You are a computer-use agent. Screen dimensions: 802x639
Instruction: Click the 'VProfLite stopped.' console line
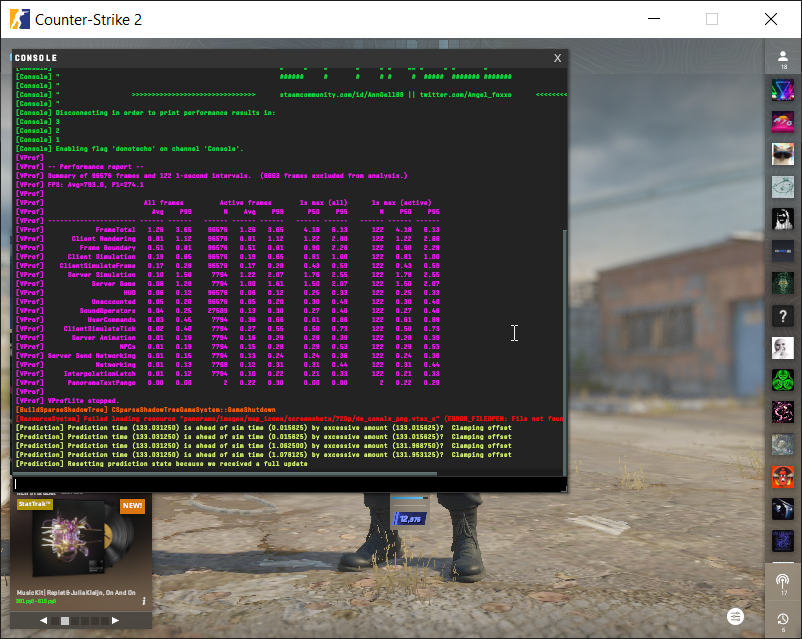tap(83, 401)
